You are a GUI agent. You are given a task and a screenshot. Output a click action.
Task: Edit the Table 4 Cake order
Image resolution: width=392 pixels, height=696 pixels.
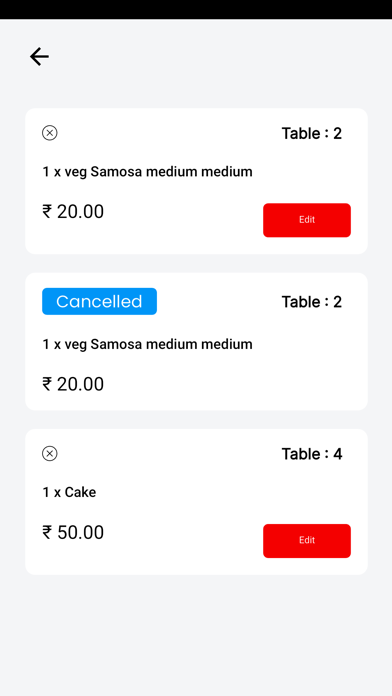(x=307, y=541)
